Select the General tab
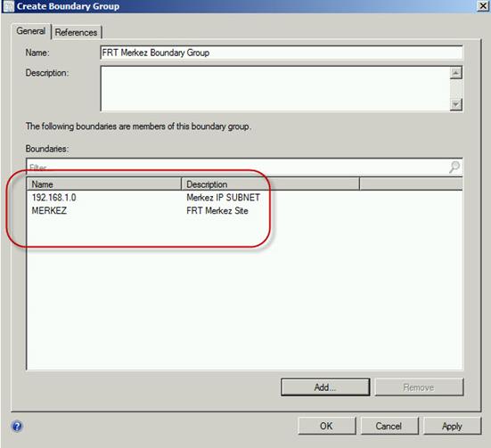The image size is (491, 448). click(31, 31)
